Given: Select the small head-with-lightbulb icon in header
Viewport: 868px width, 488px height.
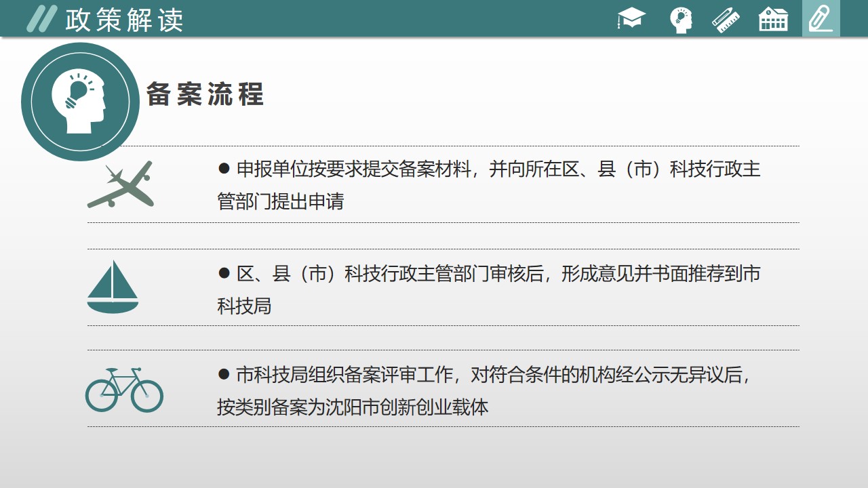Looking at the screenshot, I should click(x=680, y=20).
